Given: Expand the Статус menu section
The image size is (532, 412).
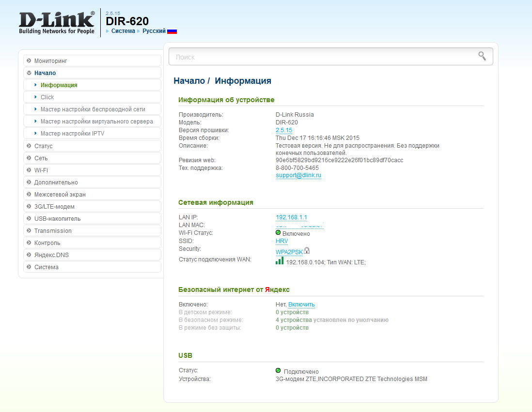Looking at the screenshot, I should pyautogui.click(x=92, y=146).
